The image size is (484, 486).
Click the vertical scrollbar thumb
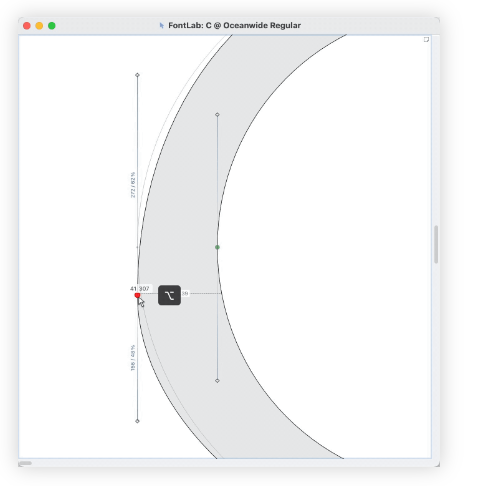[x=436, y=244]
